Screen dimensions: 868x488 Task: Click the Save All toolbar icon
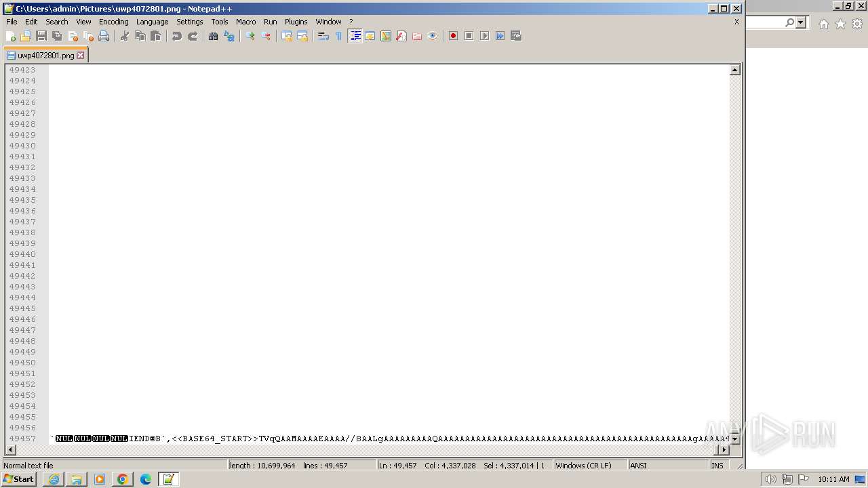coord(57,36)
